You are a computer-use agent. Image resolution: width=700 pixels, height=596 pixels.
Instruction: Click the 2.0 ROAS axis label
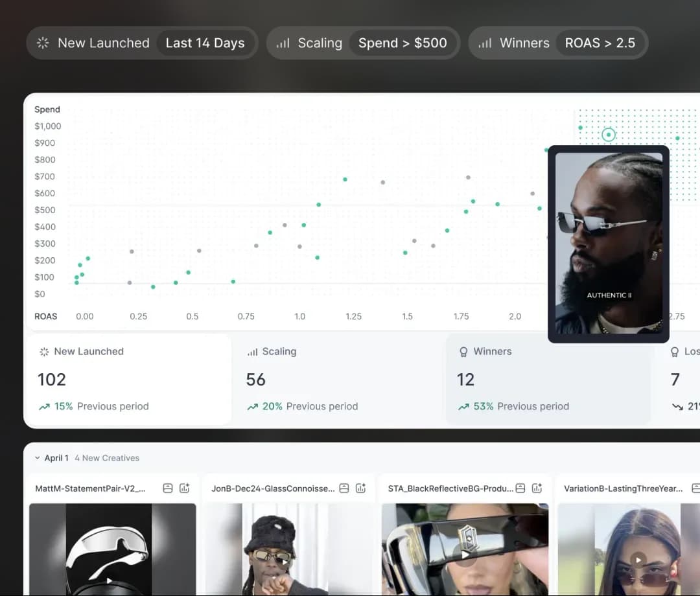tap(515, 316)
